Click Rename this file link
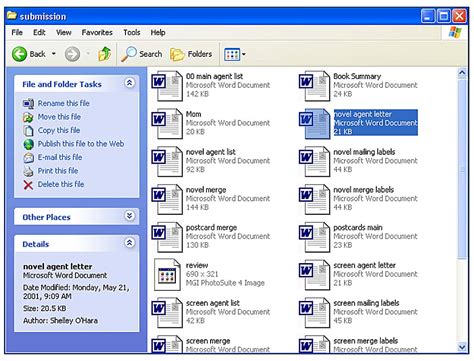The height and width of the screenshot is (361, 474). pos(63,103)
